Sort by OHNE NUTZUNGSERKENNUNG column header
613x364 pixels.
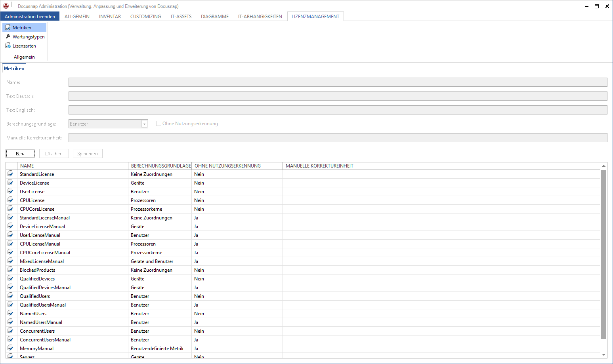click(237, 166)
